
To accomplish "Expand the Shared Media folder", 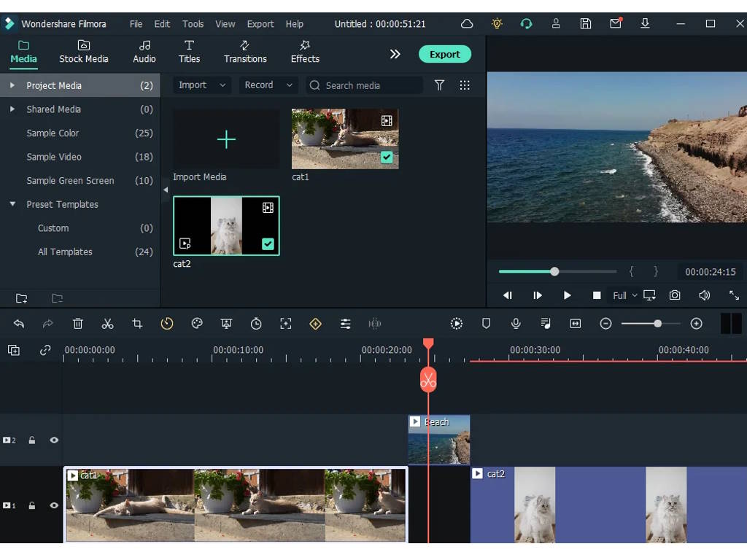I will coord(12,109).
